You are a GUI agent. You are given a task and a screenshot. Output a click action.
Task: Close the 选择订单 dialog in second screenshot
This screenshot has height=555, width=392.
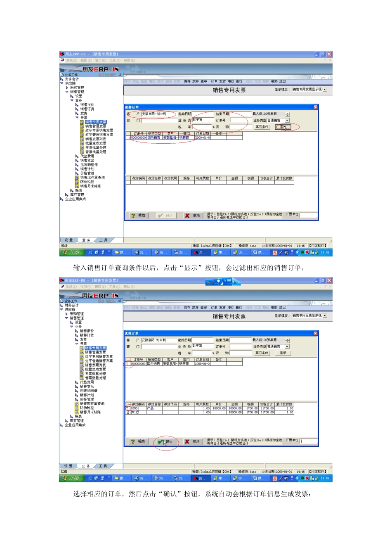coord(316,333)
